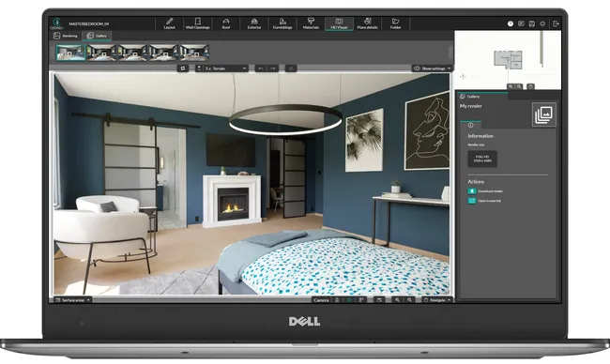Select the third render thumbnail

point(132,53)
